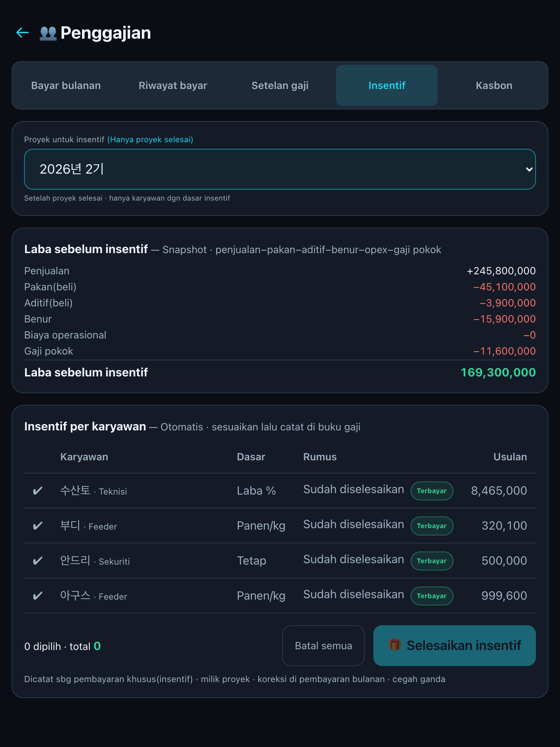Click the Setelah proyek selesai helper text
Viewport: 560px width, 747px height.
pyautogui.click(x=127, y=198)
